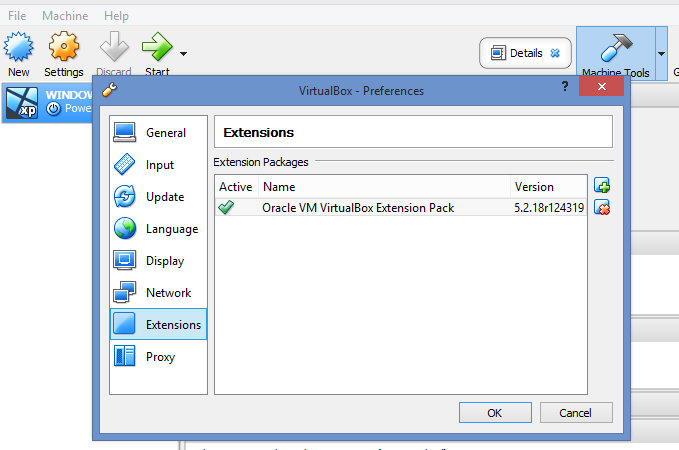Select the Network preferences category
Viewport: 679px width, 450px height.
[158, 293]
